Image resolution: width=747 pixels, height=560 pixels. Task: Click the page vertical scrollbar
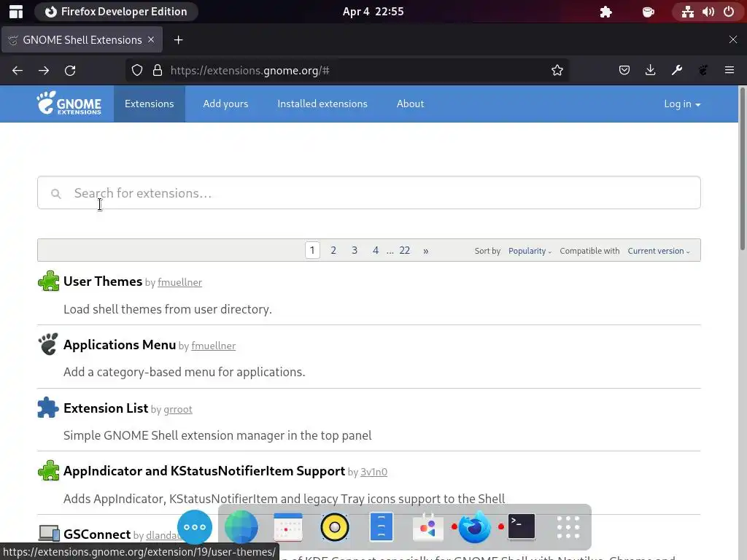point(742,168)
